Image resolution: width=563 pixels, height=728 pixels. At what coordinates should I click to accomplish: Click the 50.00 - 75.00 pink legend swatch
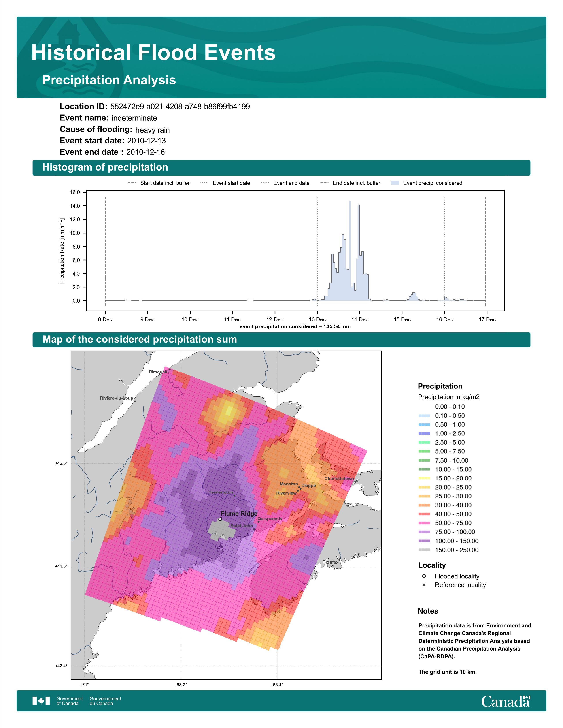point(424,523)
